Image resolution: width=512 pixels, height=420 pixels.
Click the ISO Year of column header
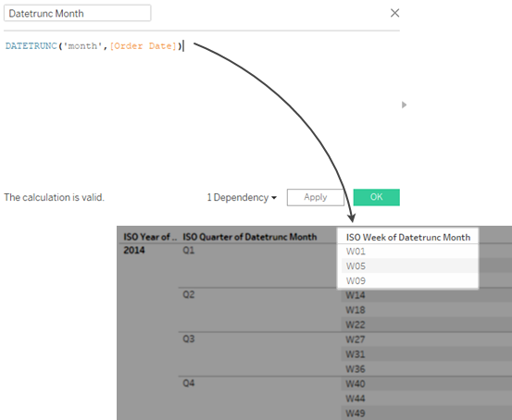pyautogui.click(x=150, y=237)
